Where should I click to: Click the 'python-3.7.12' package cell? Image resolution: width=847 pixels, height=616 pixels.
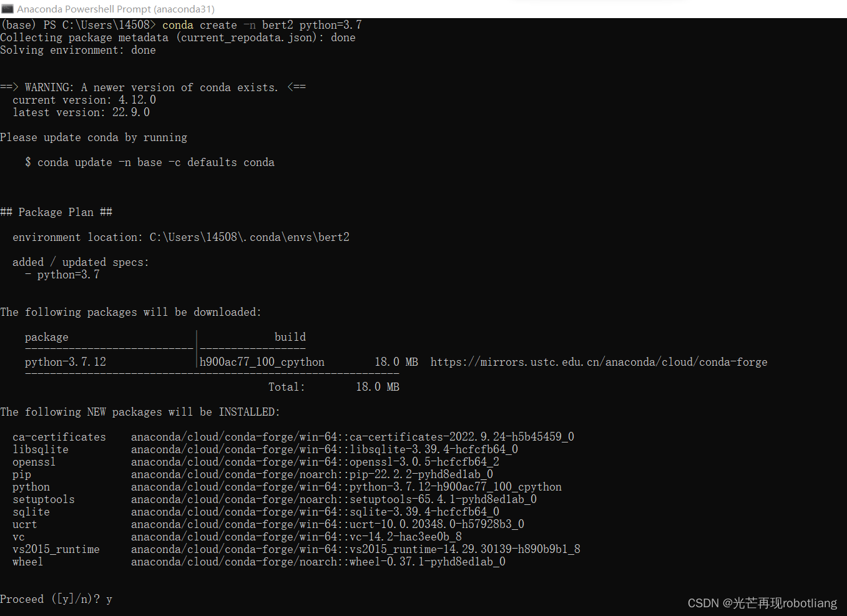click(66, 362)
